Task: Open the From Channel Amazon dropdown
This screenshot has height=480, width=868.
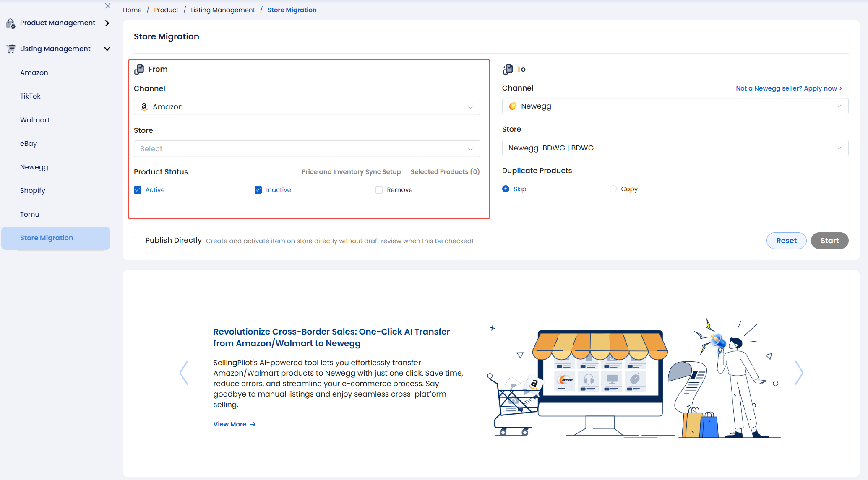Action: (x=307, y=107)
